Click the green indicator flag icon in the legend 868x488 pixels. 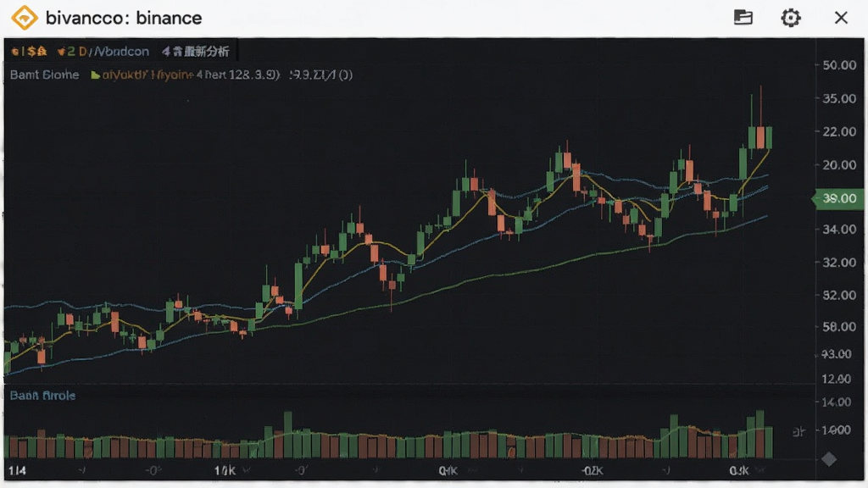(95, 75)
